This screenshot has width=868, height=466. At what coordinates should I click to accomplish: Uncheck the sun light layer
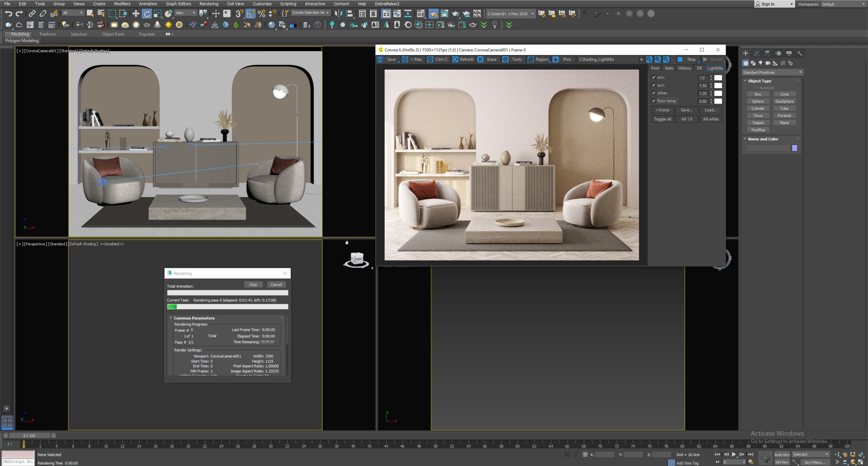point(654,85)
